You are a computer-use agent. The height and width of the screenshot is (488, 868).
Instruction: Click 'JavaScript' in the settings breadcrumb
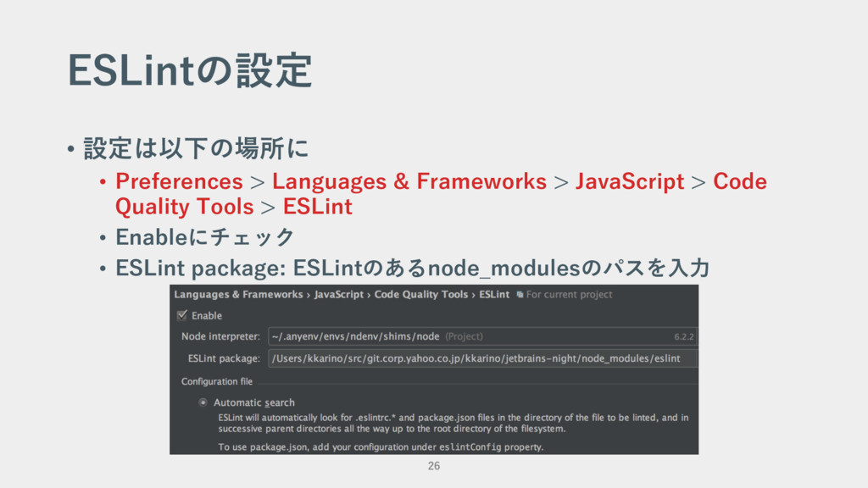pos(339,294)
